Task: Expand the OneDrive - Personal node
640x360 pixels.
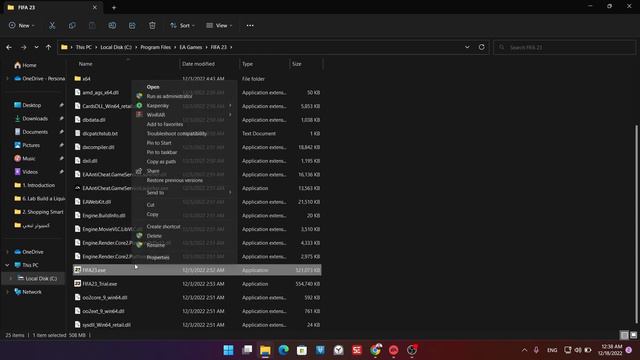Action: click(7, 78)
